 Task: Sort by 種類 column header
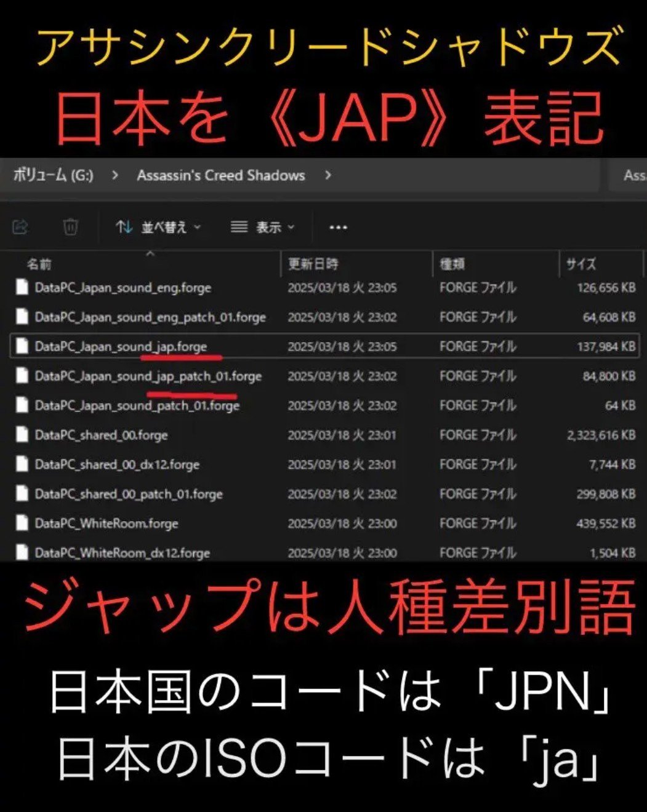click(452, 264)
